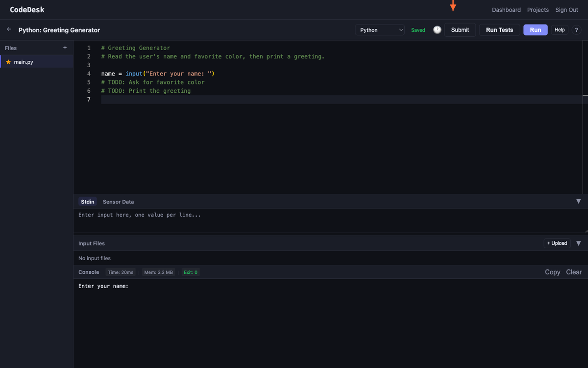Collapse the Stdin panel with its triangle
The width and height of the screenshot is (588, 368).
[x=578, y=201]
